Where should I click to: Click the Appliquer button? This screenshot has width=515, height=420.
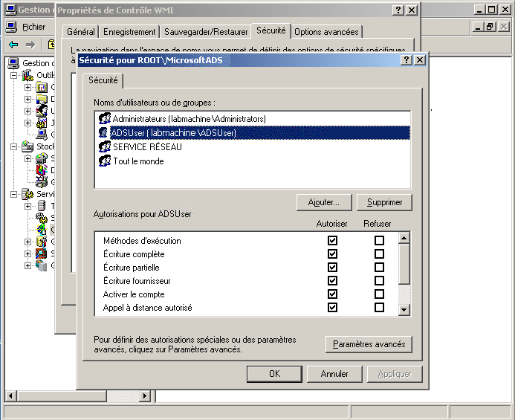[395, 374]
